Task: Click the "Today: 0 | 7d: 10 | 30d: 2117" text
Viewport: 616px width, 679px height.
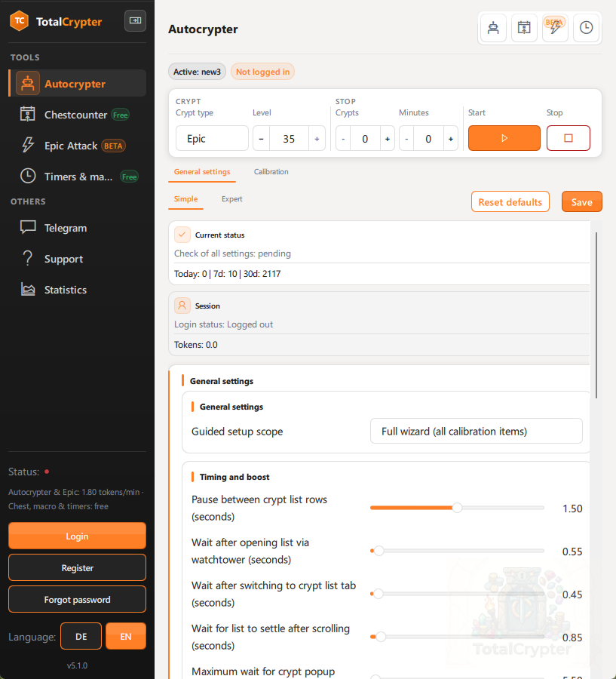Action: (x=227, y=274)
